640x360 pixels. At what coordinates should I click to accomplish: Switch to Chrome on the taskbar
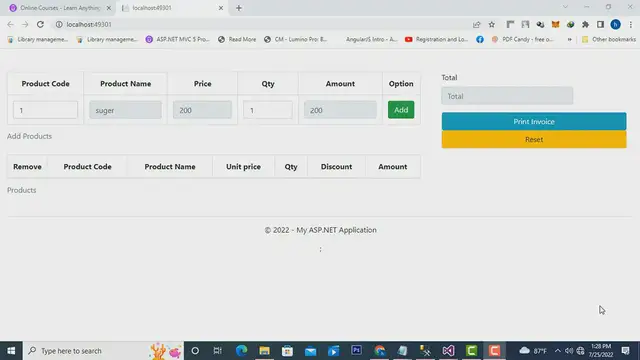[380, 351]
